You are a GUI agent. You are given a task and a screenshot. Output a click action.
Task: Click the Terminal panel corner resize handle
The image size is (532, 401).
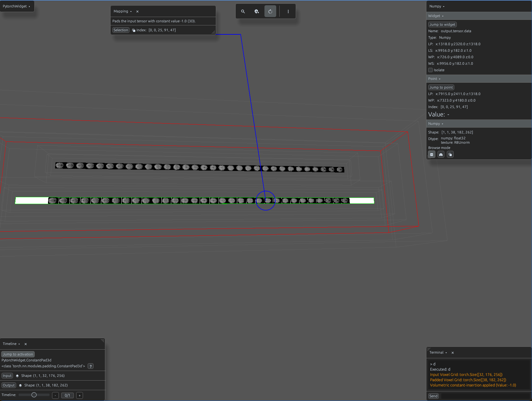(x=429, y=349)
